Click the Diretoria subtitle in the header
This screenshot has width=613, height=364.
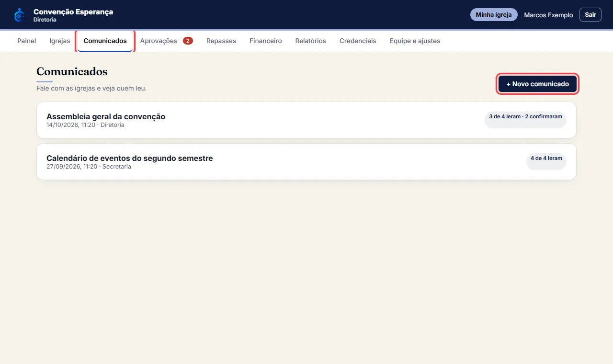point(45,20)
